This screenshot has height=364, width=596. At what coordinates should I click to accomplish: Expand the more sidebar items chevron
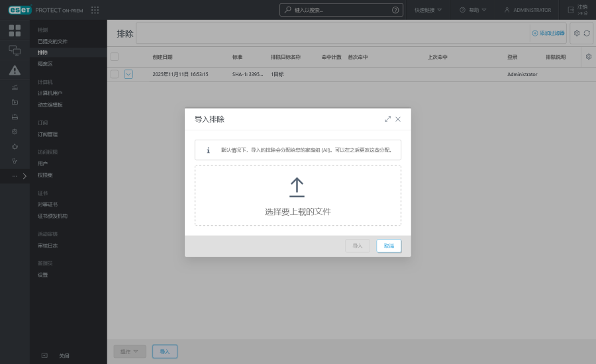[x=24, y=176]
